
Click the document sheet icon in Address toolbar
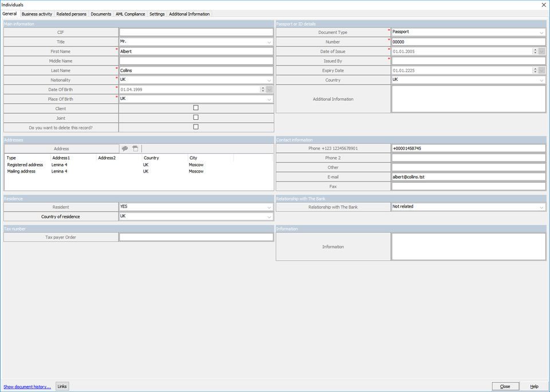[x=135, y=148]
